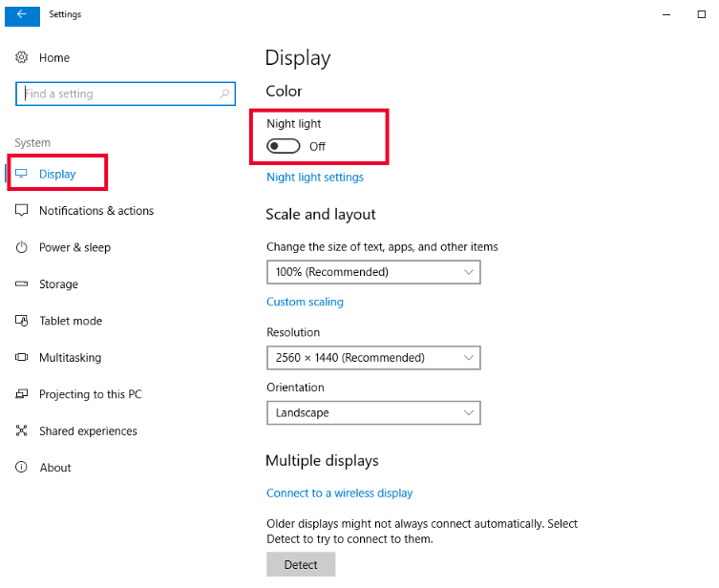Screen dimensions: 719x588
Task: Turn on the Night light toggle
Action: pos(284,146)
